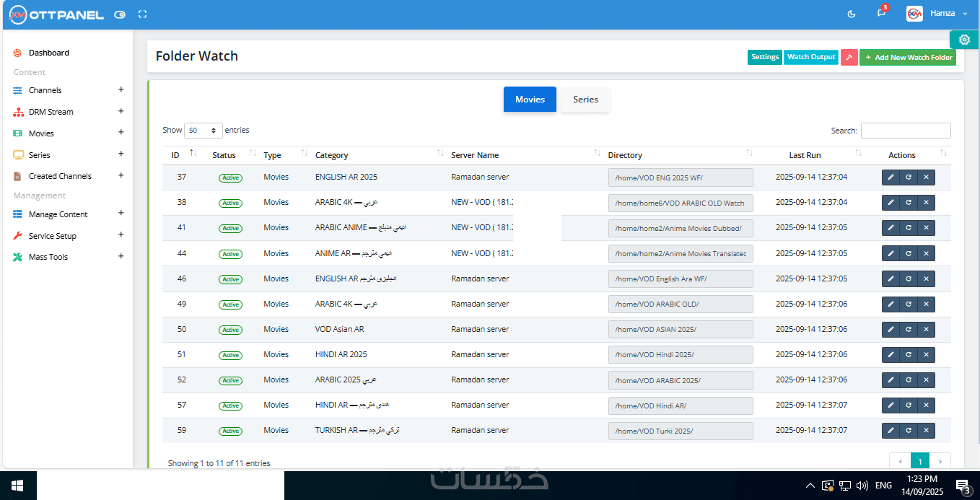This screenshot has height=500, width=980.
Task: Show hidden system tray icons
Action: point(810,486)
